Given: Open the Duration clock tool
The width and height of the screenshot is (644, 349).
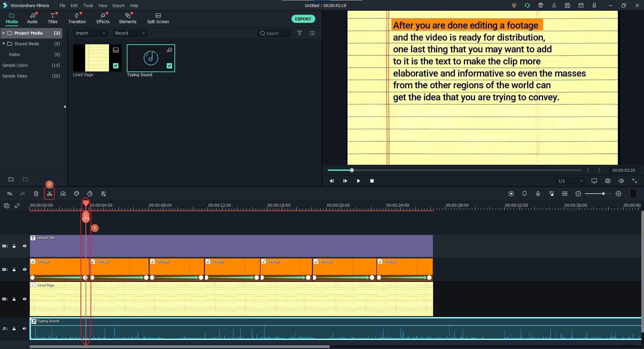Looking at the screenshot, I should (90, 194).
